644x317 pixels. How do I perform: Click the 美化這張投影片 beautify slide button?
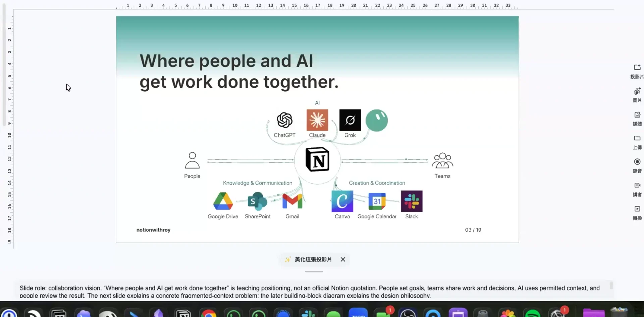(309, 259)
